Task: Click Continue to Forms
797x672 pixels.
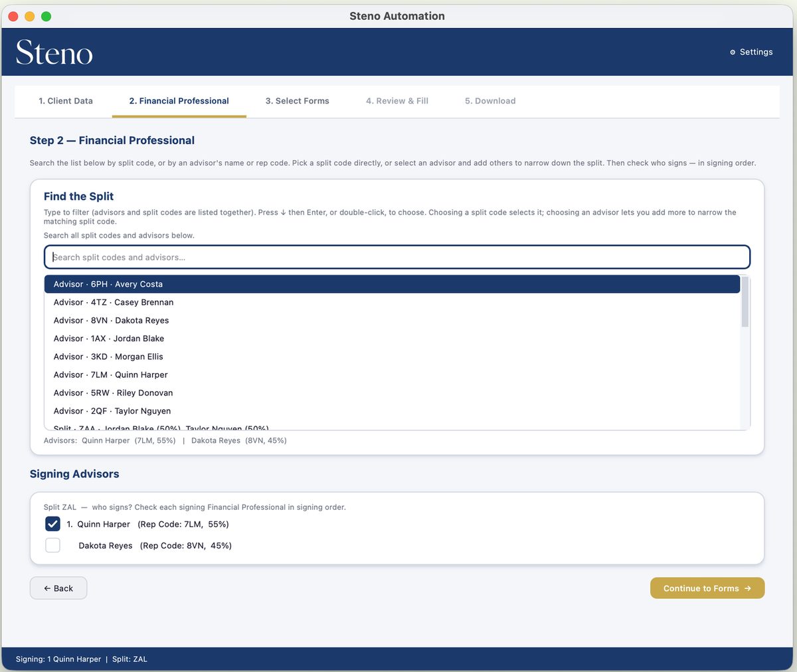Action: point(707,588)
